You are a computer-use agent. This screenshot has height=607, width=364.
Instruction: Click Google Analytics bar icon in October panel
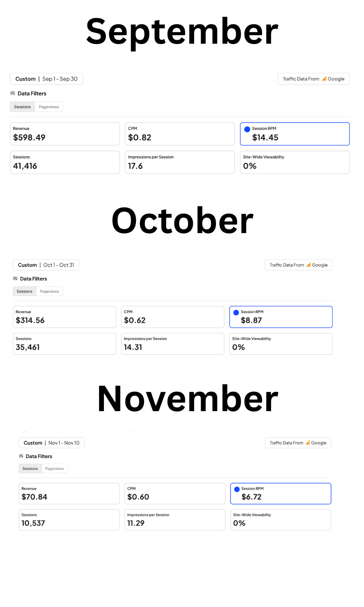click(x=309, y=265)
